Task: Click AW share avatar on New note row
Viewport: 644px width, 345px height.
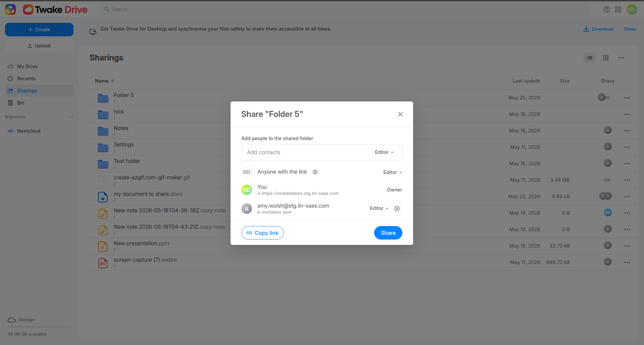Action: (x=607, y=213)
